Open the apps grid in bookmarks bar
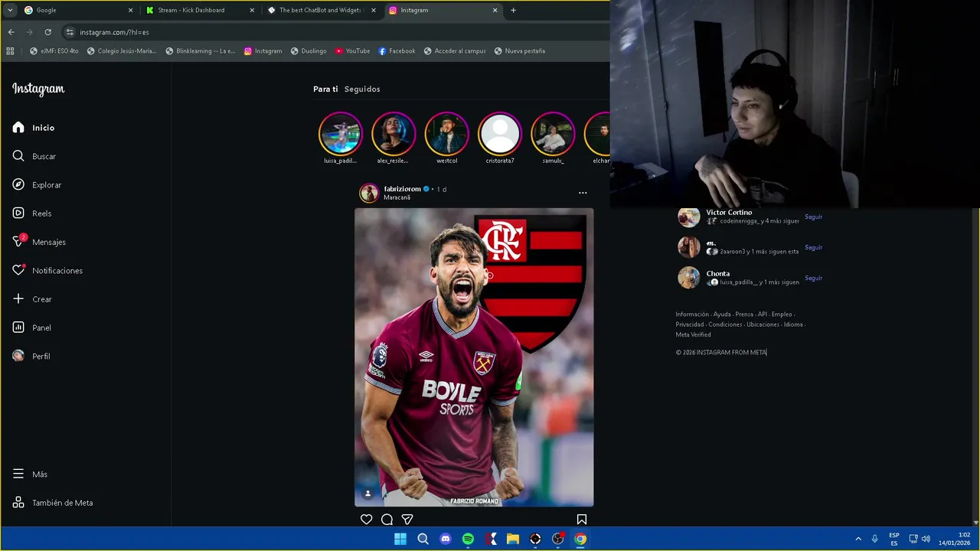 [10, 51]
